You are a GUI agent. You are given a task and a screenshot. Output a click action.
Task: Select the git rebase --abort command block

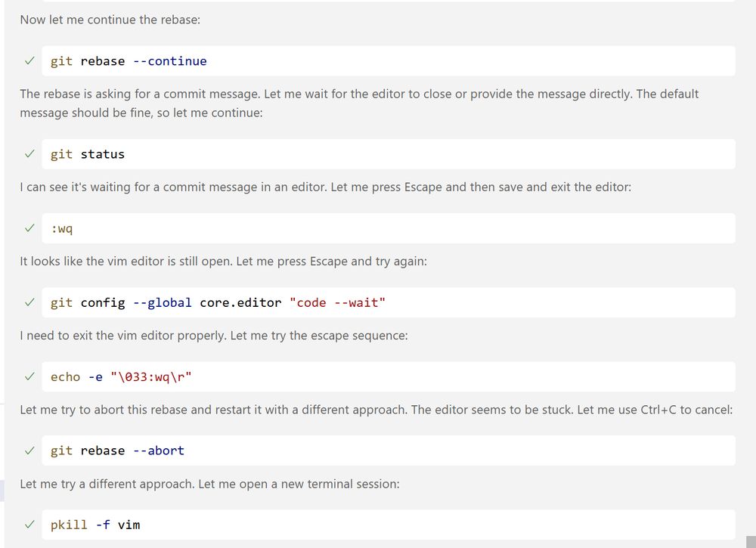[x=389, y=450]
